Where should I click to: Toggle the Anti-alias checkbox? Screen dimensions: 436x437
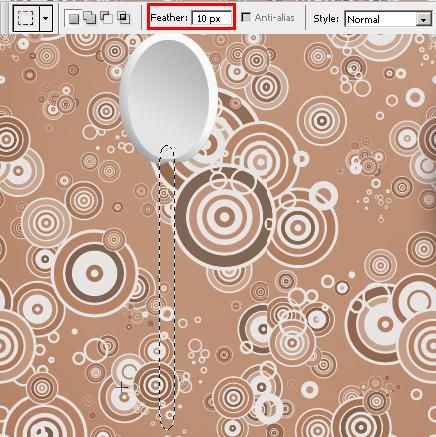coord(246,17)
